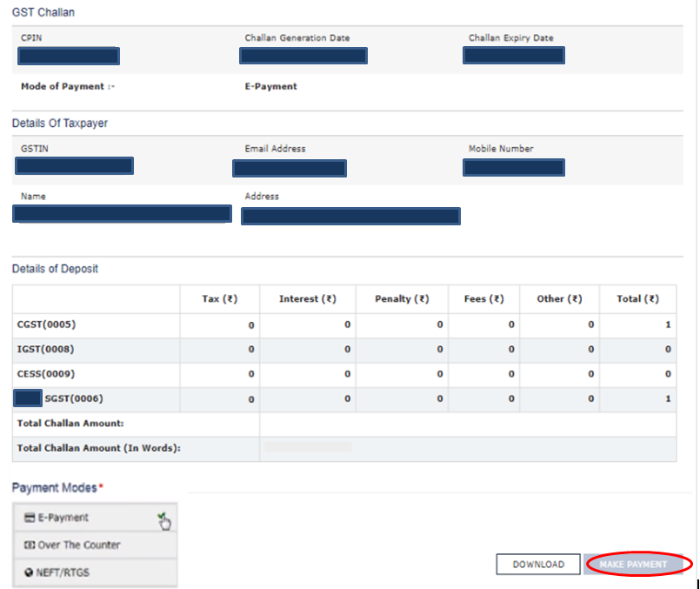Click the Challan Expiry Date label

[x=510, y=38]
